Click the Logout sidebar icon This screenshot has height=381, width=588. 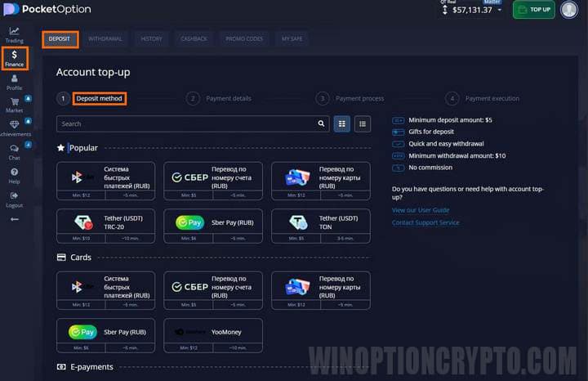pyautogui.click(x=14, y=199)
